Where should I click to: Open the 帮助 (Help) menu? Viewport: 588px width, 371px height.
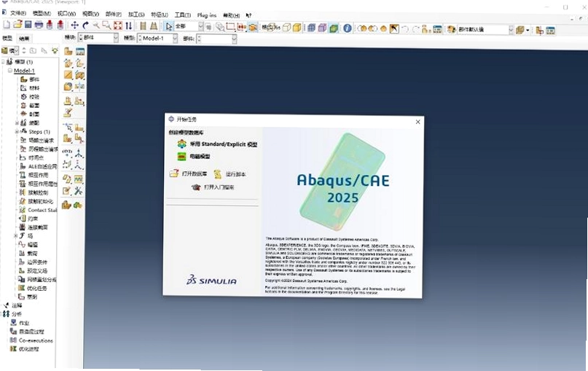click(x=232, y=15)
